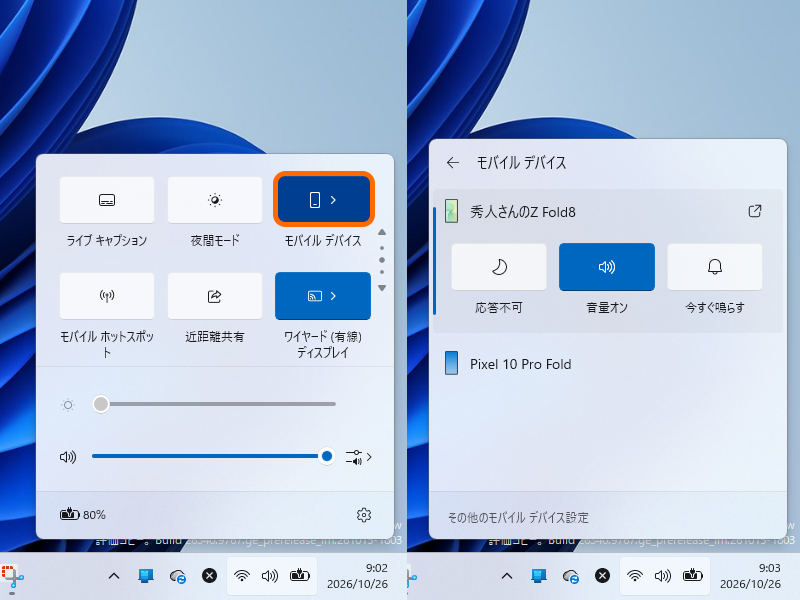Go back from モバイル デバイス panel

453,163
